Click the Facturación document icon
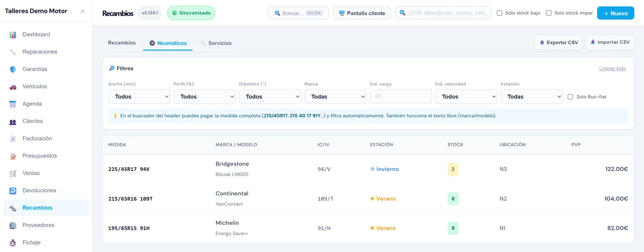644x252 pixels. [x=13, y=139]
